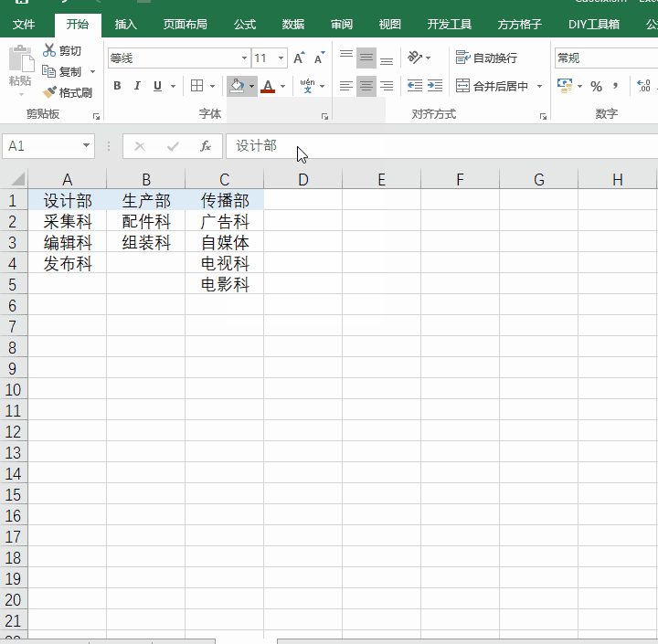Switch to the 开发工具 tab
Screen dimensions: 658x644
450,25
